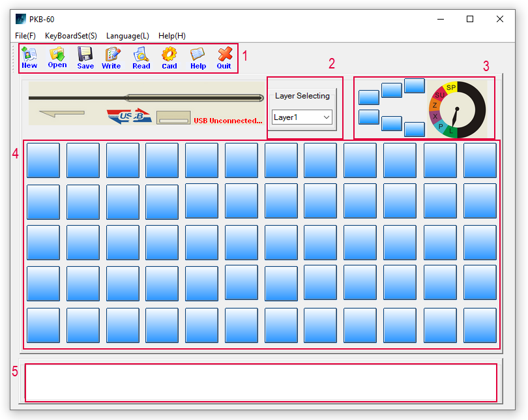Image resolution: width=528 pixels, height=420 pixels.
Task: Save configuration with the Save icon
Action: point(85,57)
